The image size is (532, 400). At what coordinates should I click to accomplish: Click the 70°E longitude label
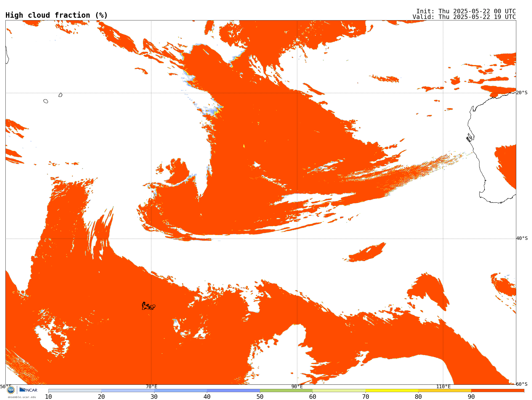pos(151,386)
